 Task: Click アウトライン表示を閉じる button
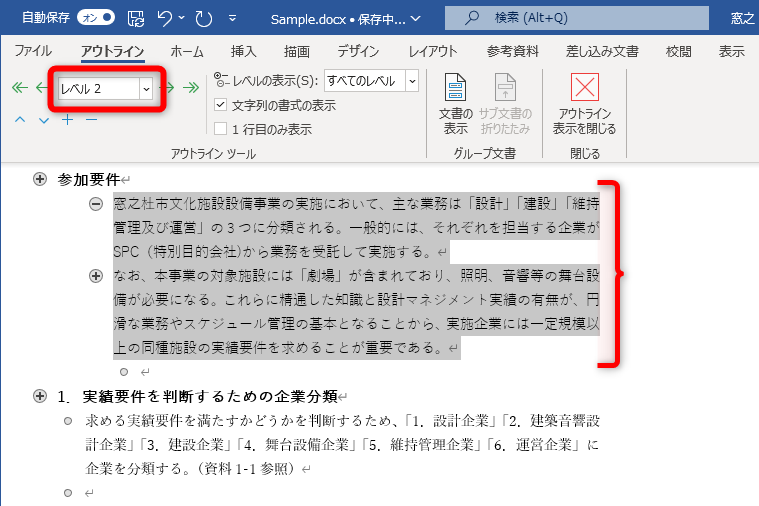[585, 104]
